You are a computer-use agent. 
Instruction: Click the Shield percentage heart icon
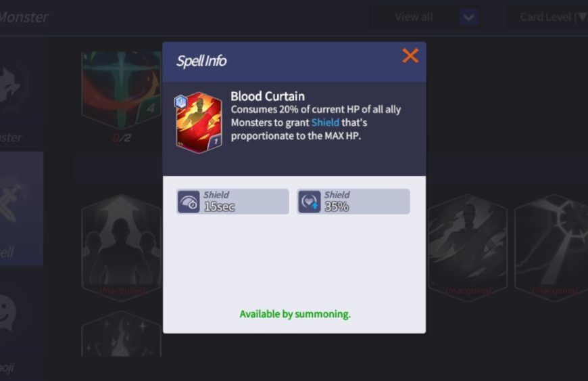310,202
